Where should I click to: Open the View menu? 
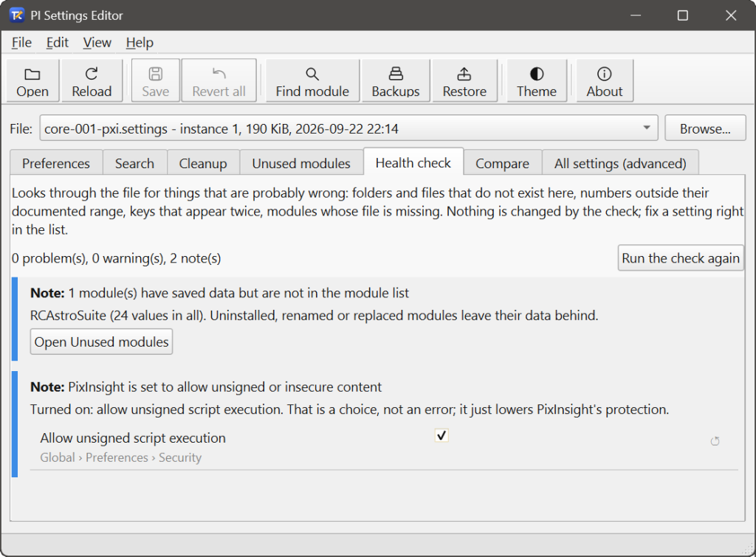point(97,42)
